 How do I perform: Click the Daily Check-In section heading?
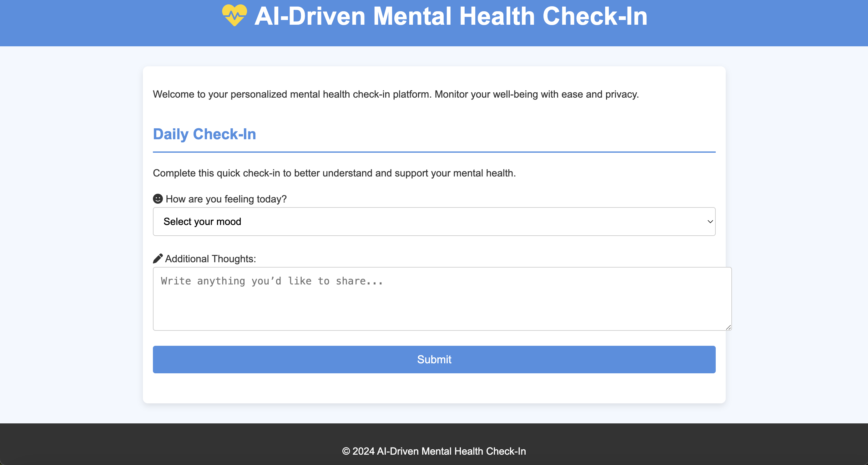[204, 134]
